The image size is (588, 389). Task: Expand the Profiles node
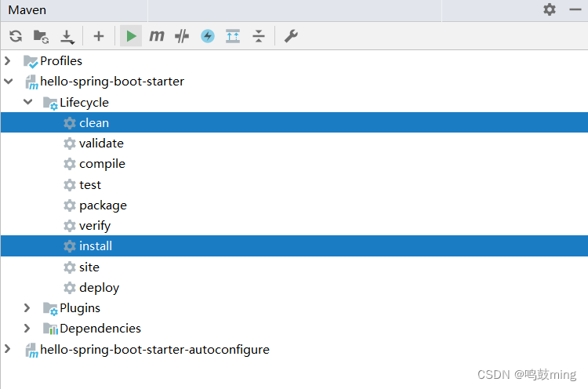[9, 60]
